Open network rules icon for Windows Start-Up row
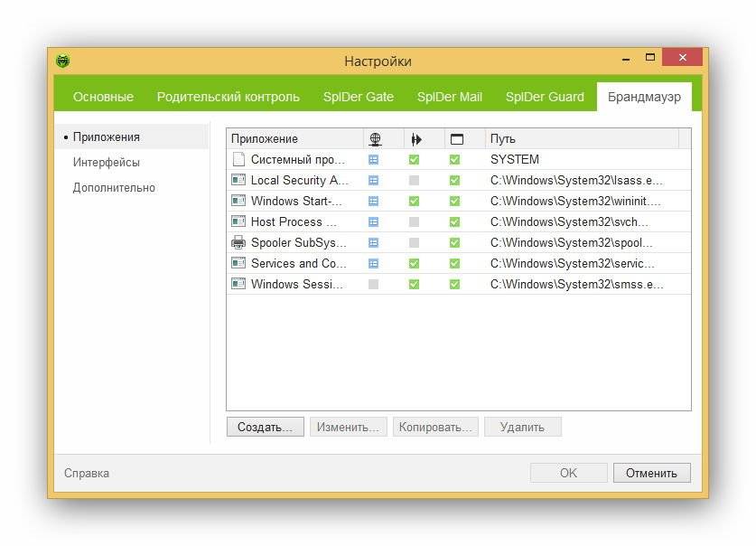The image size is (756, 546). pos(373,201)
